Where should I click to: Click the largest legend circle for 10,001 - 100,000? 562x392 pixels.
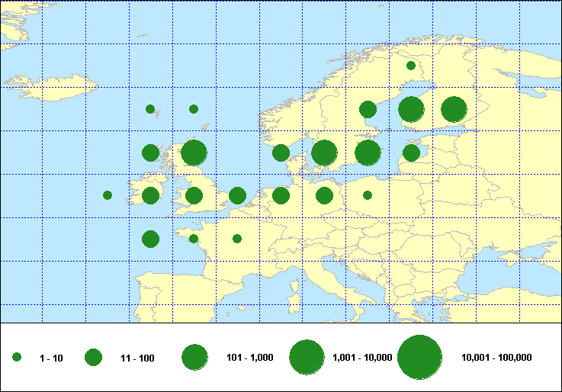420,357
